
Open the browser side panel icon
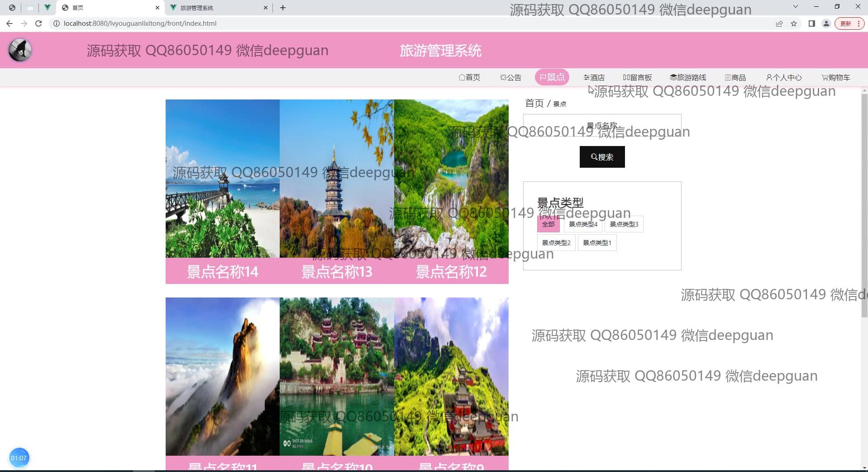812,24
